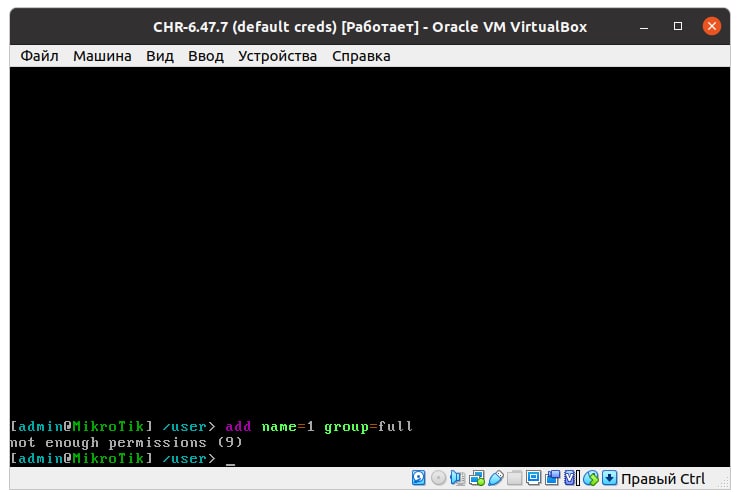Minimize the VirtualBox window
This screenshot has height=499, width=740.
(x=644, y=26)
